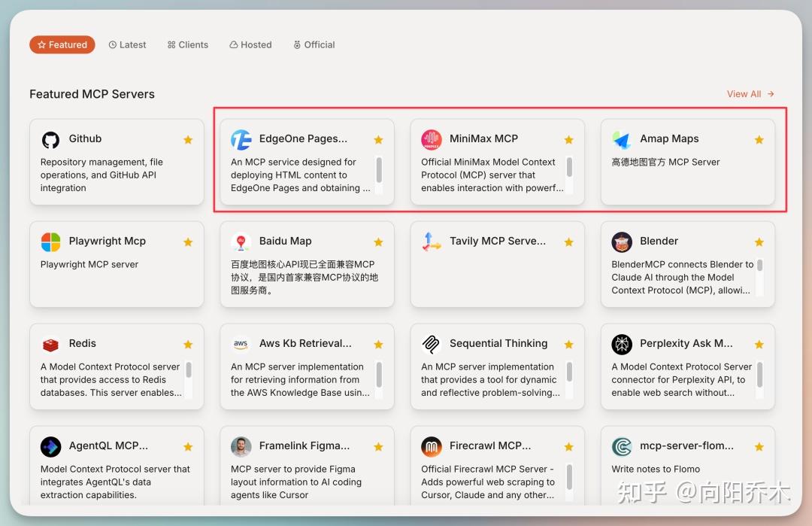
Task: Toggle the star on Tavily MCP card
Action: click(x=568, y=242)
